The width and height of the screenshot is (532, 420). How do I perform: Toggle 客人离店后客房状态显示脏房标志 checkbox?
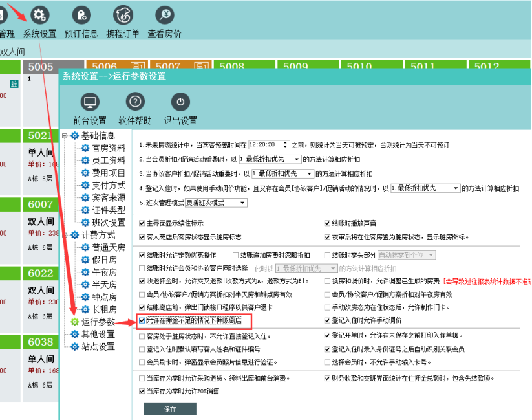pyautogui.click(x=142, y=238)
